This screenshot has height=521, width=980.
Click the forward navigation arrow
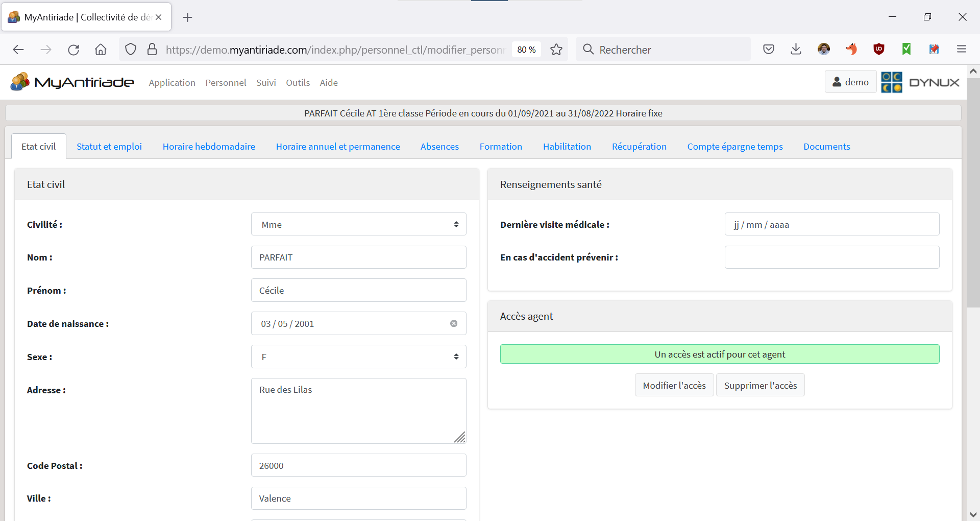click(x=46, y=50)
